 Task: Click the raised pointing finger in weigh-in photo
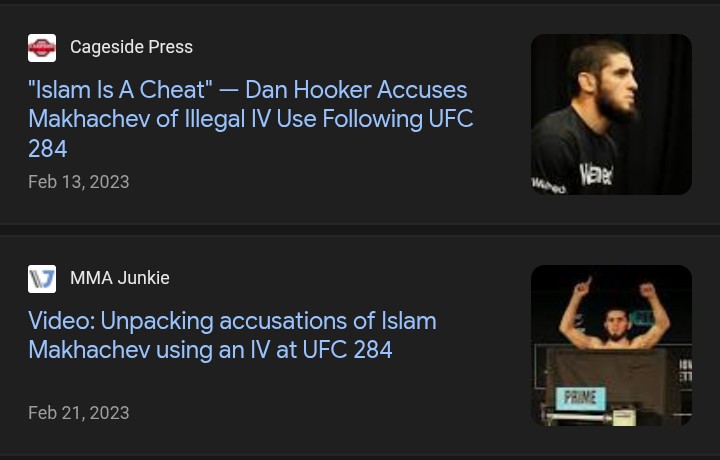pos(583,286)
